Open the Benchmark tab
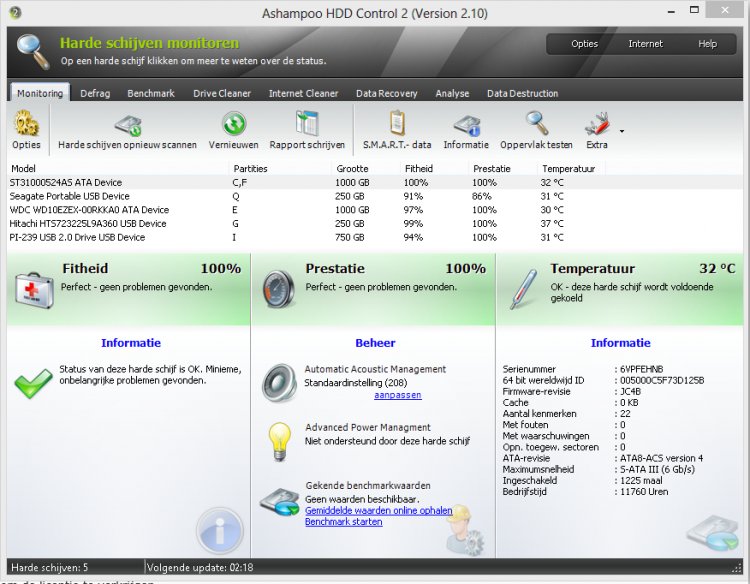Image resolution: width=750 pixels, height=584 pixels. click(151, 93)
